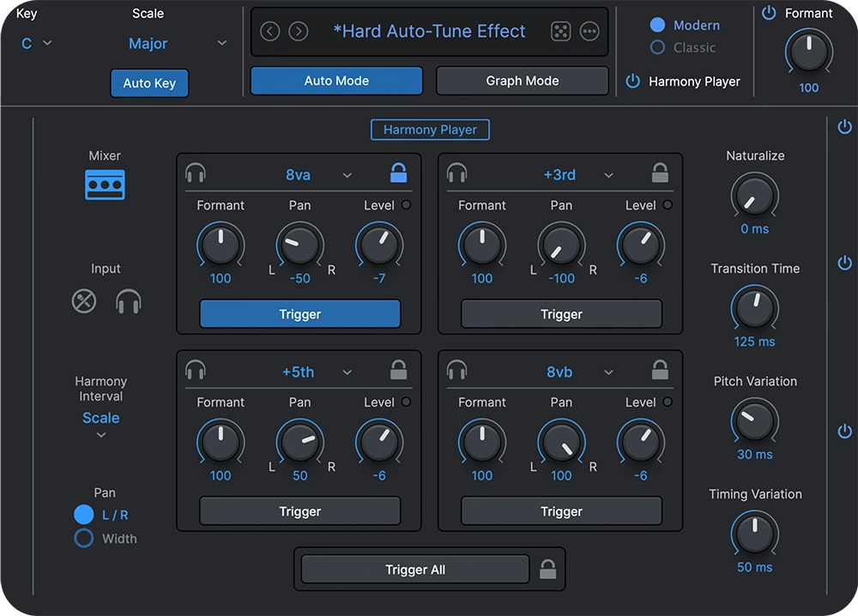Click the Input mute crossed-circle icon

[x=84, y=301]
